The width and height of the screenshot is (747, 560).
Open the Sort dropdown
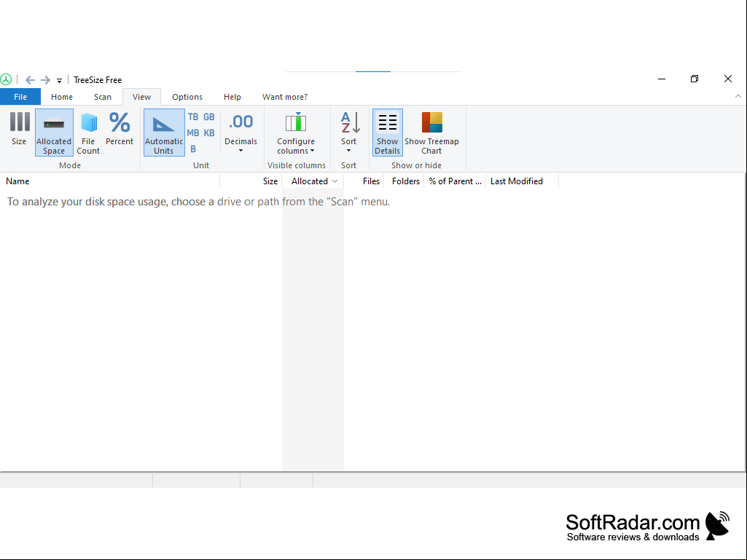pyautogui.click(x=349, y=133)
